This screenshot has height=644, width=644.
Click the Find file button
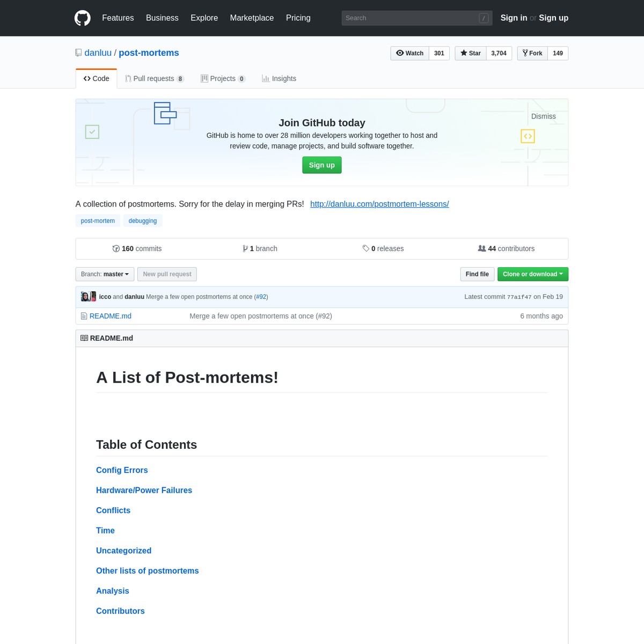[477, 274]
